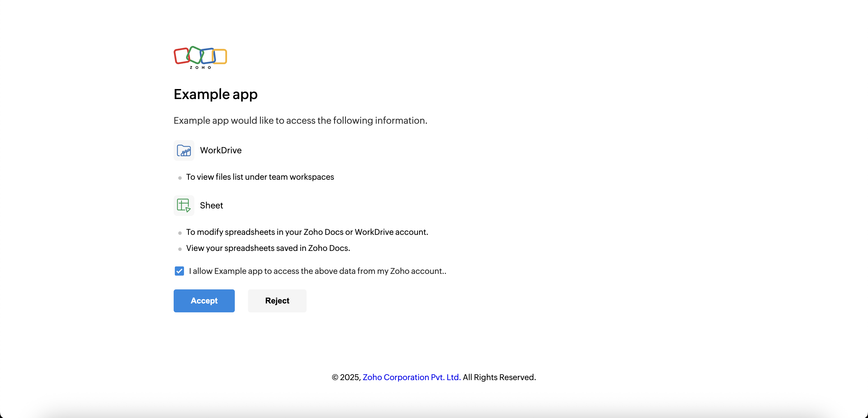The width and height of the screenshot is (868, 418).
Task: Click the '© 2025' copyright text
Action: pos(346,377)
